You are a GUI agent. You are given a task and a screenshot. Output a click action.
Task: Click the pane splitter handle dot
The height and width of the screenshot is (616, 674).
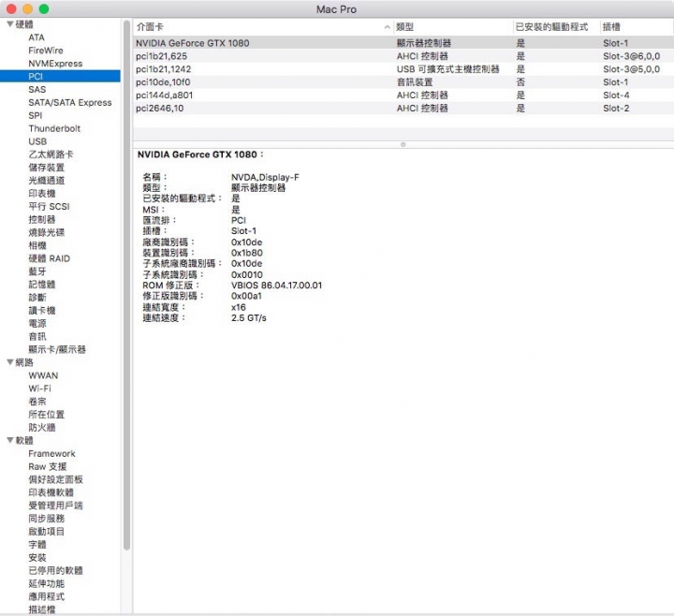403,145
